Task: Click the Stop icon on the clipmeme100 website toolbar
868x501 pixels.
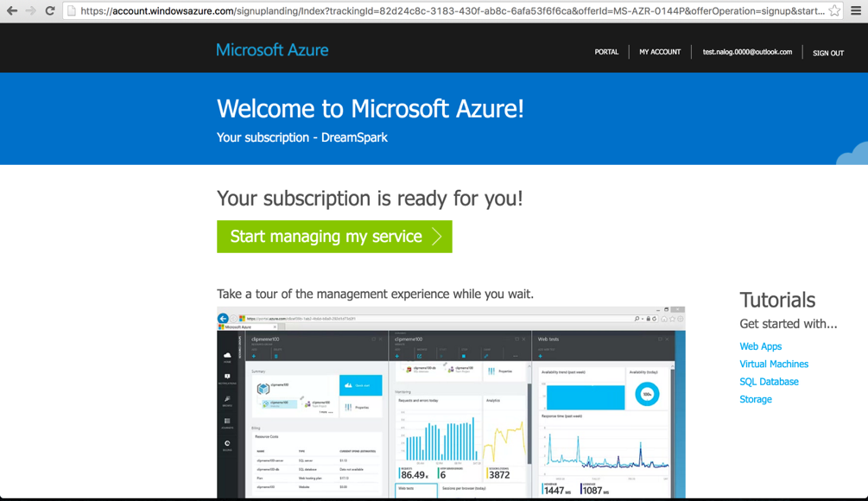Action: tap(464, 355)
